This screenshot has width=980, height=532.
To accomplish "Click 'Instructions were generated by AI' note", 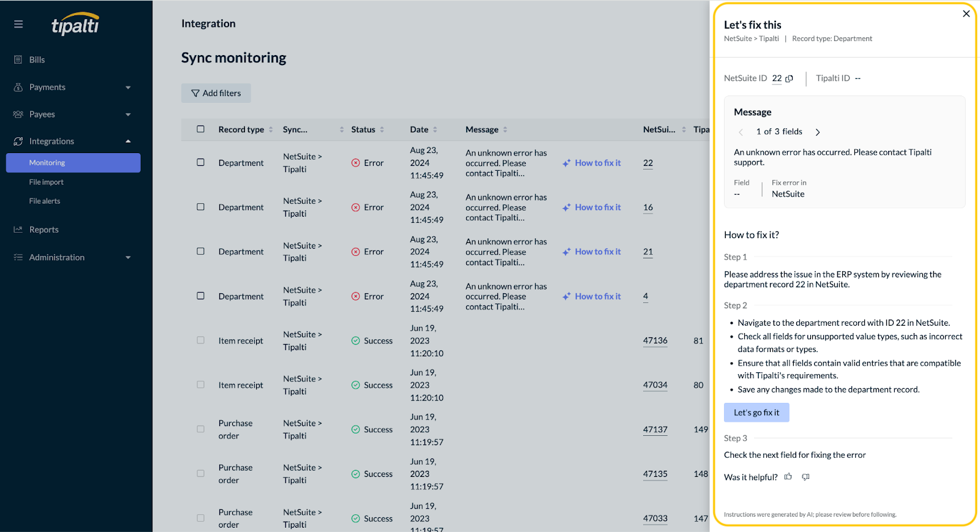I will click(810, 514).
